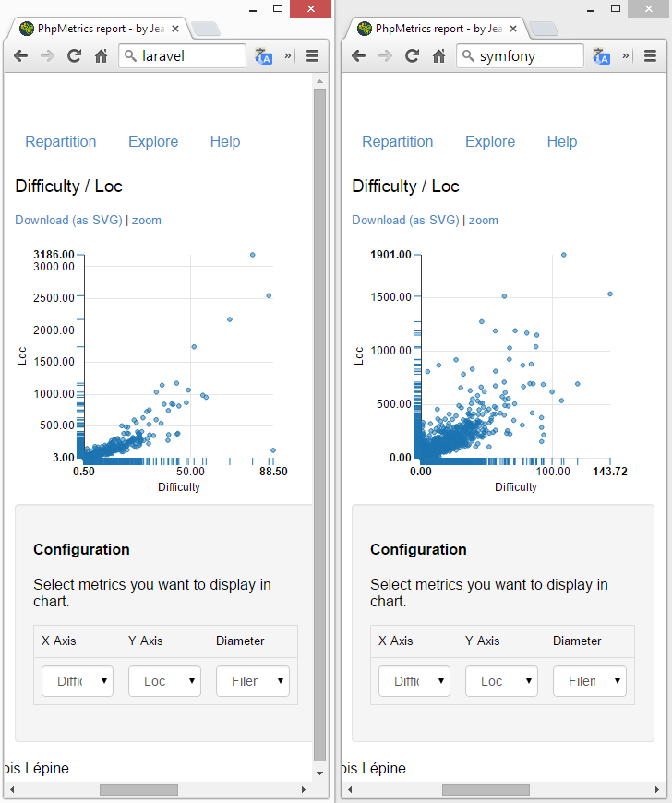Open Explore menu in the laravel report
Screen dimensions: 672x803
point(153,141)
